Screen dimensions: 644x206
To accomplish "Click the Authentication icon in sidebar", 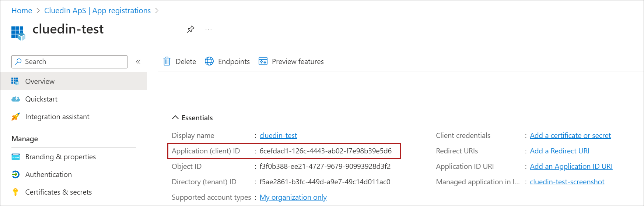I will pos(15,174).
